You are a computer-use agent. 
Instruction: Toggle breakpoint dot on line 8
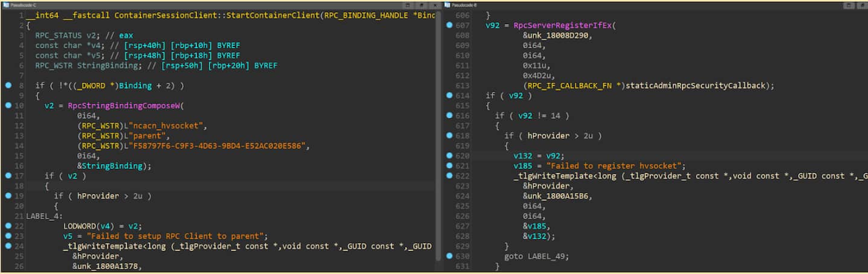[x=8, y=86]
